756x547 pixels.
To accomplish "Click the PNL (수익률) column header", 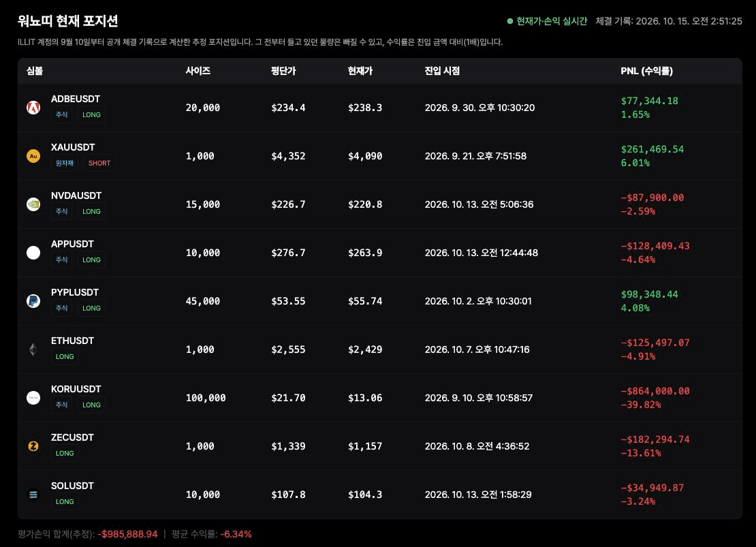I will (646, 71).
